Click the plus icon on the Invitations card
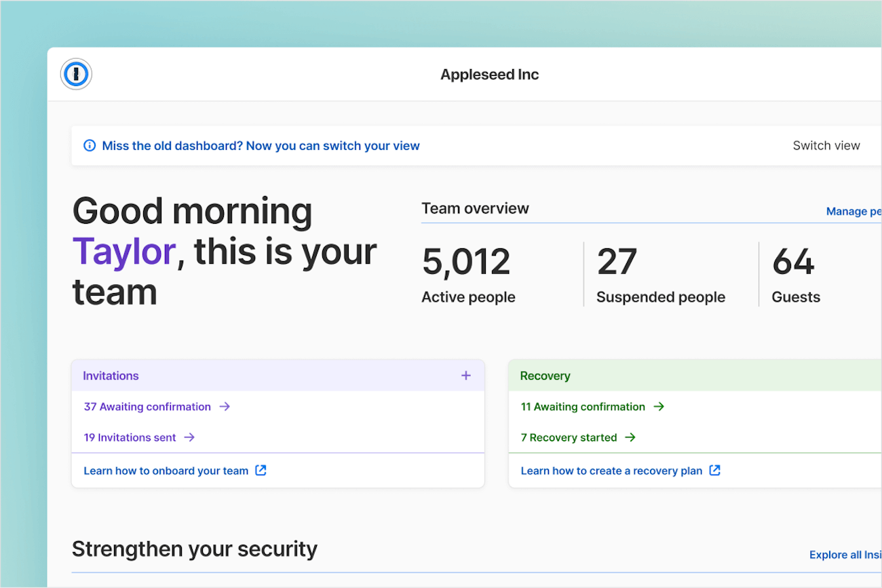Screen dimensions: 882x588 466,375
